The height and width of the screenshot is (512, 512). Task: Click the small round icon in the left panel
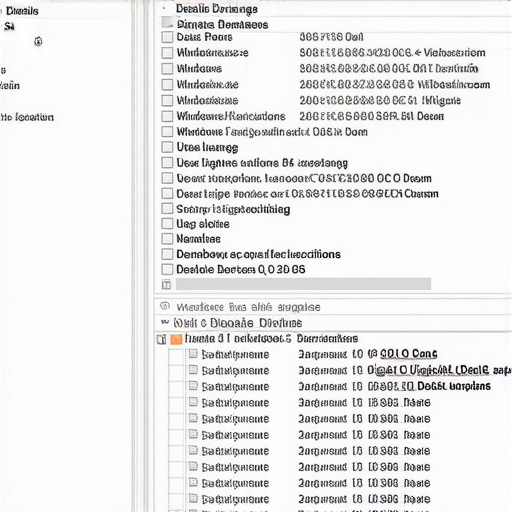[x=38, y=42]
